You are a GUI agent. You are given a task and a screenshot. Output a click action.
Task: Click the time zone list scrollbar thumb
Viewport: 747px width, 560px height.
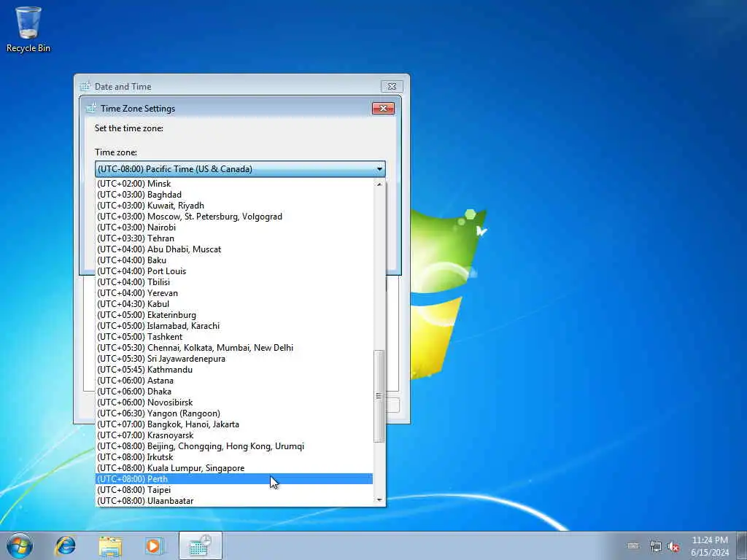pos(379,396)
